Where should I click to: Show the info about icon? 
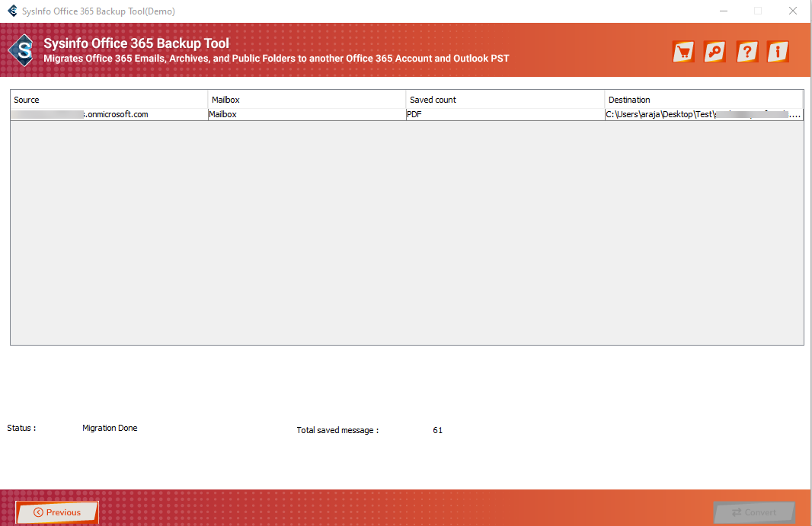pyautogui.click(x=778, y=51)
